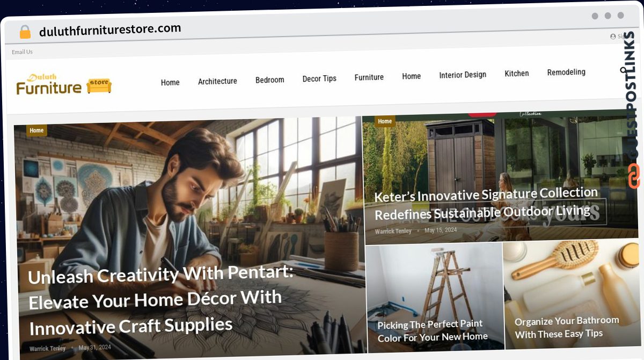
Task: Click Warrick Tenley author under Keter article
Action: [x=393, y=231]
